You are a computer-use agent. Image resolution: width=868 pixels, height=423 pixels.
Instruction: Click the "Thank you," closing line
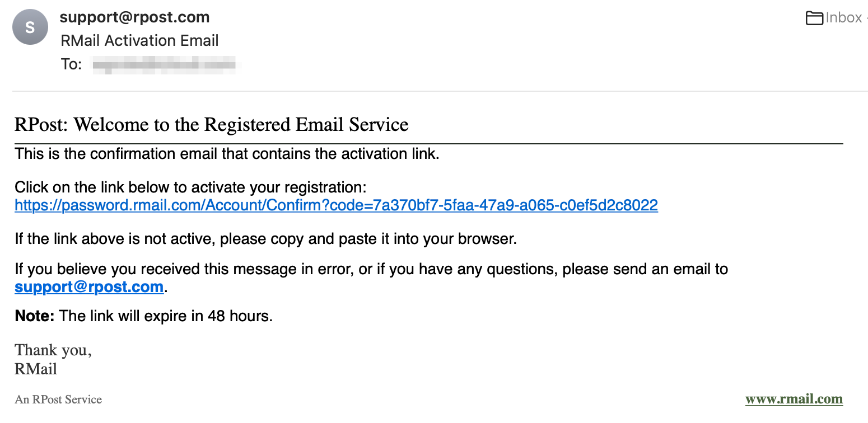(x=53, y=350)
